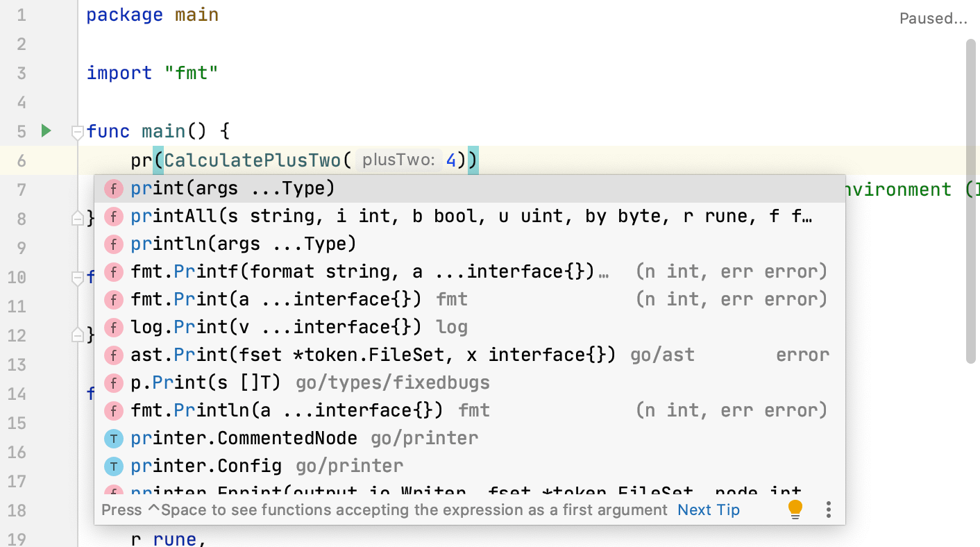
Task: Open the three-dot options menu in completion footer
Action: tap(829, 509)
